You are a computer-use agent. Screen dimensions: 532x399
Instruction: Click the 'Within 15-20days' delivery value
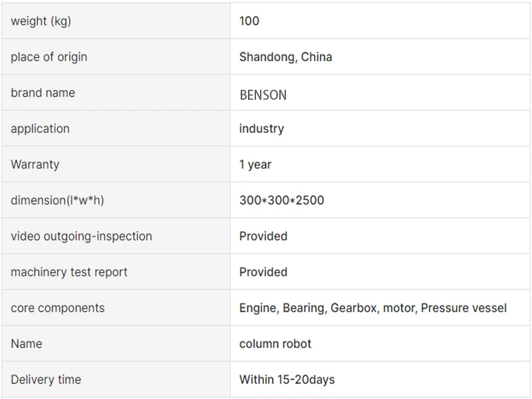click(x=287, y=380)
